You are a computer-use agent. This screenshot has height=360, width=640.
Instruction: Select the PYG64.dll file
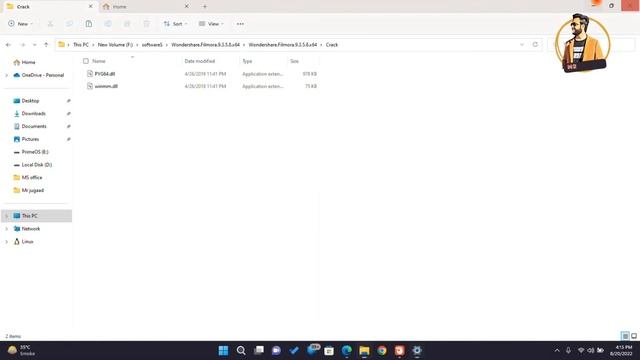point(104,74)
